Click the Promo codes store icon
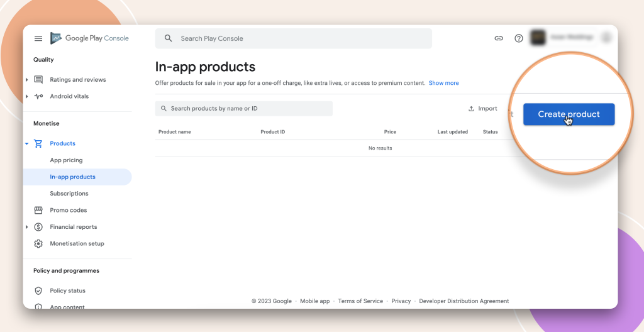Image resolution: width=644 pixels, height=332 pixels. tap(38, 211)
